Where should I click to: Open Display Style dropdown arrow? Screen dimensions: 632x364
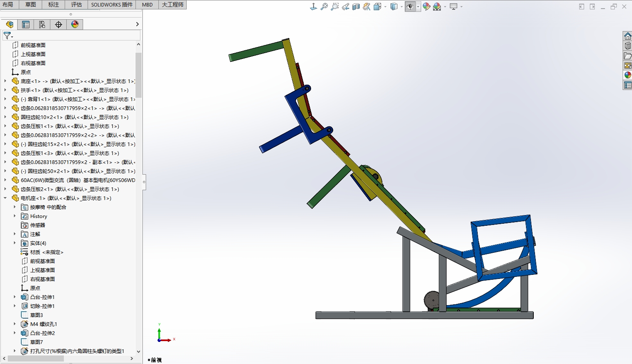point(402,7)
